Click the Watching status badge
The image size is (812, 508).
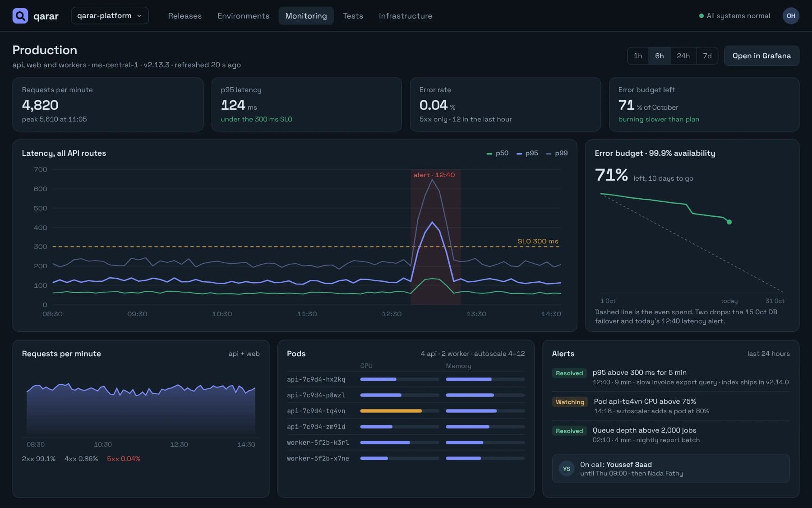click(x=570, y=402)
